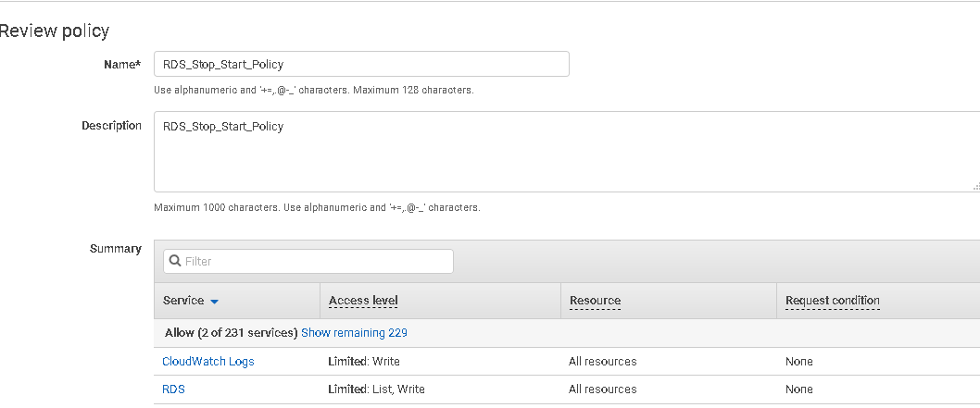Image resolution: width=980 pixels, height=408 pixels.
Task: Open the CloudWatch Logs service link
Action: point(207,361)
